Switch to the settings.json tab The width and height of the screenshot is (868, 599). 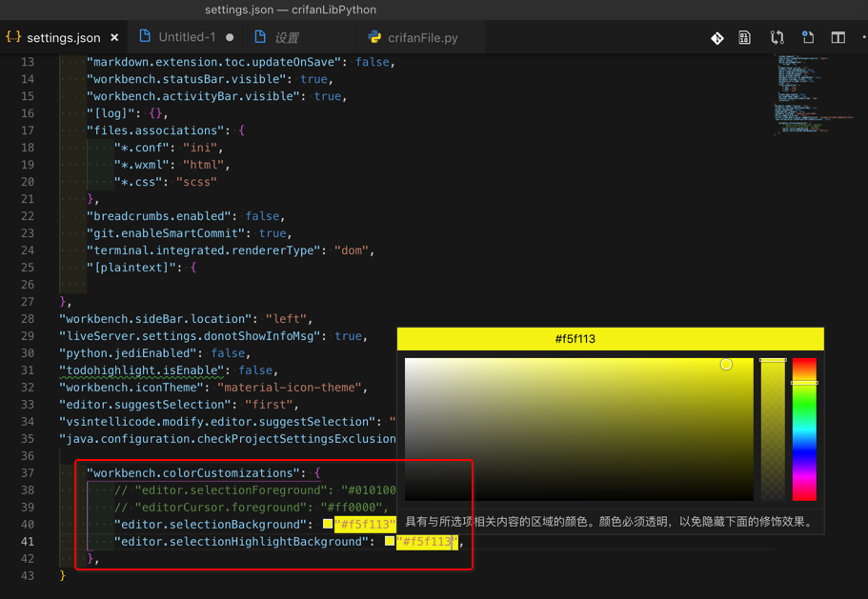[63, 37]
